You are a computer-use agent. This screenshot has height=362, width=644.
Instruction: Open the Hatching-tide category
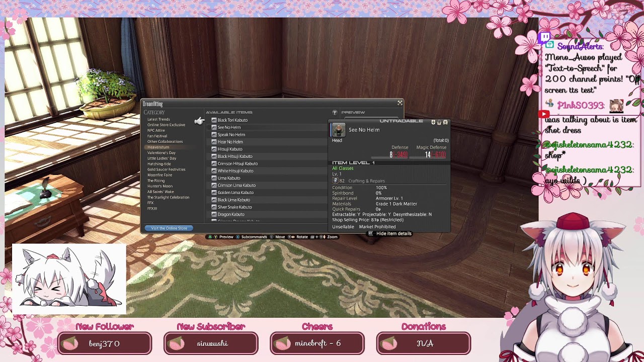pyautogui.click(x=159, y=164)
